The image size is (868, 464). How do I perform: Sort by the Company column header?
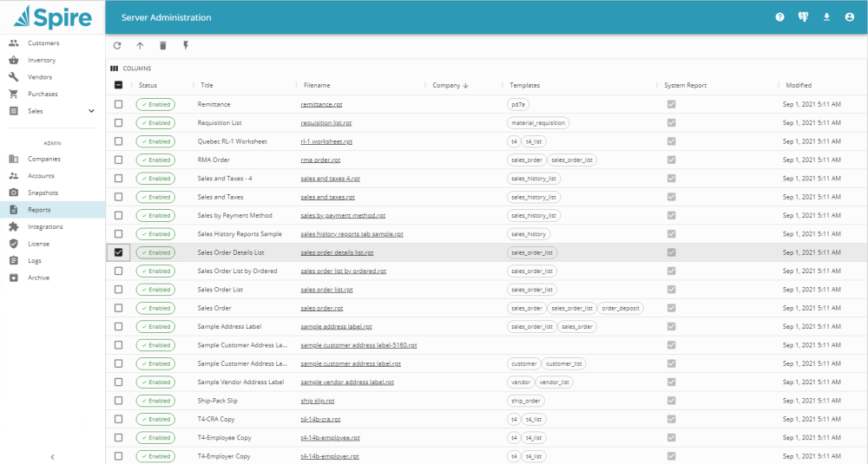pos(450,85)
